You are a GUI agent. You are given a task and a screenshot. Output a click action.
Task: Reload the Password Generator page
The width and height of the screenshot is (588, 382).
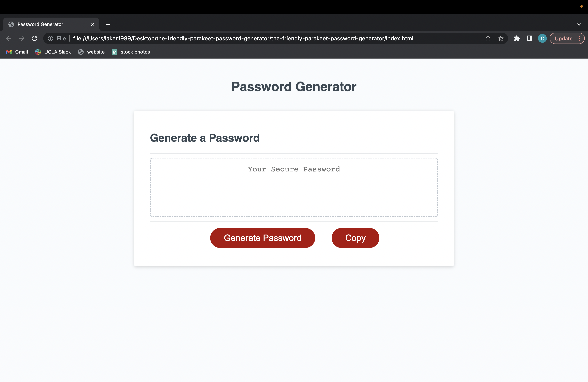[34, 38]
